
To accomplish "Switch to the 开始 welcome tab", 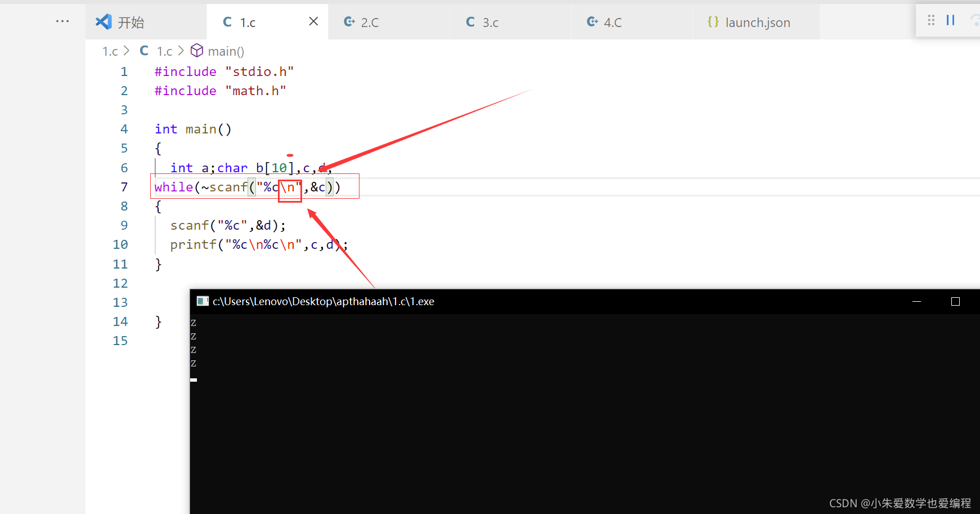I will tap(146, 22).
